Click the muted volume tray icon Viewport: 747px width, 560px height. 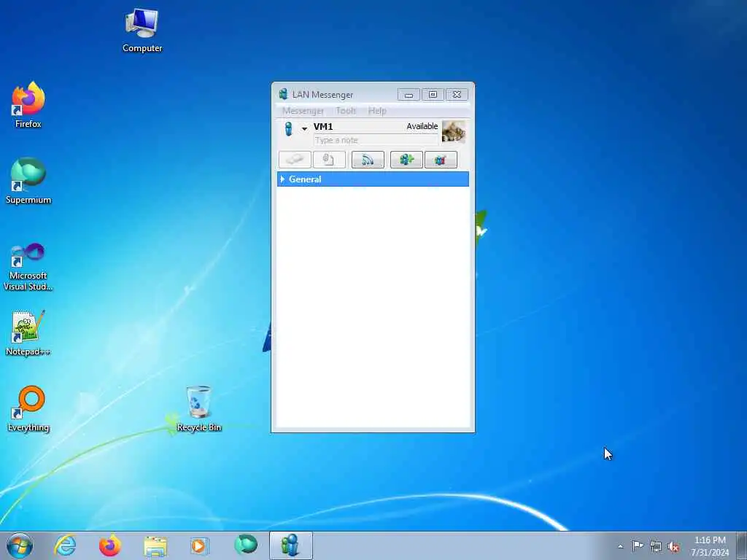point(673,547)
